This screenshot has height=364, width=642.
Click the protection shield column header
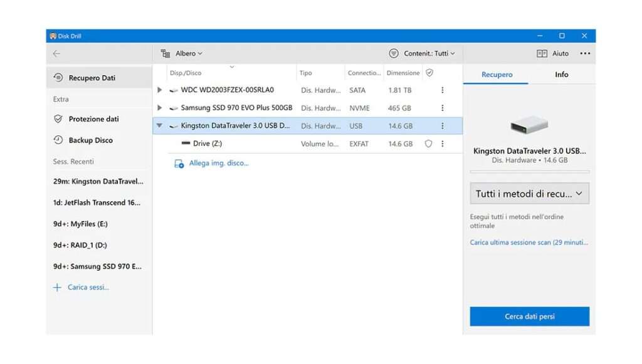coord(429,73)
